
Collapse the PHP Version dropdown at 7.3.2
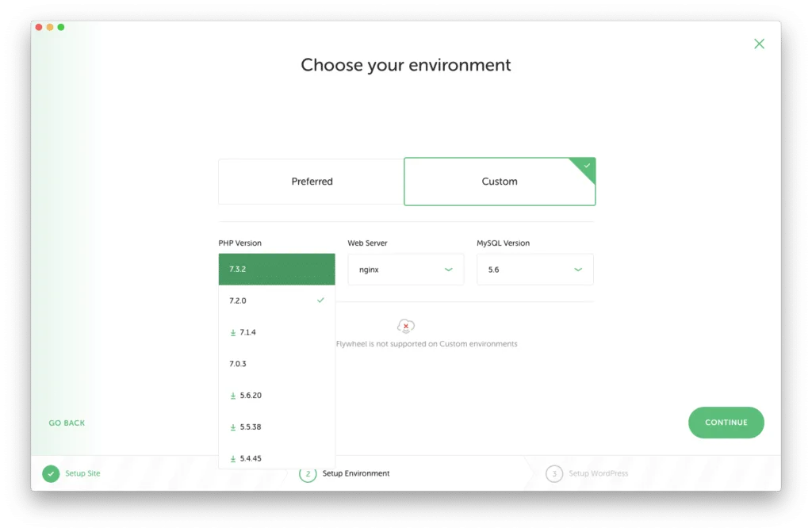click(277, 270)
